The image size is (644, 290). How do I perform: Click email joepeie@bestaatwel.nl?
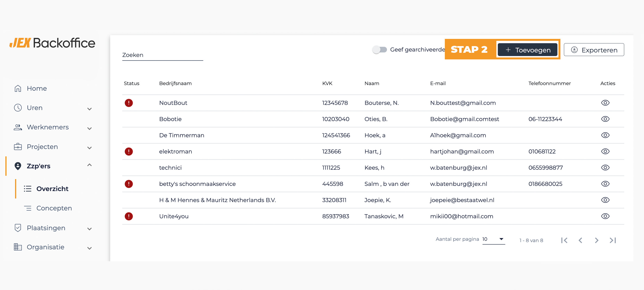[462, 200]
